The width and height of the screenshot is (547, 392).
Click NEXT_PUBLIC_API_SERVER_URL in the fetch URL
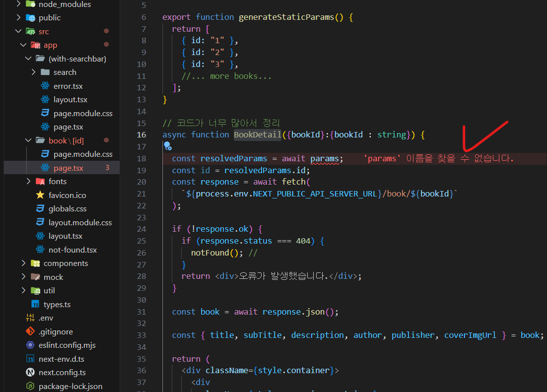[x=315, y=194]
